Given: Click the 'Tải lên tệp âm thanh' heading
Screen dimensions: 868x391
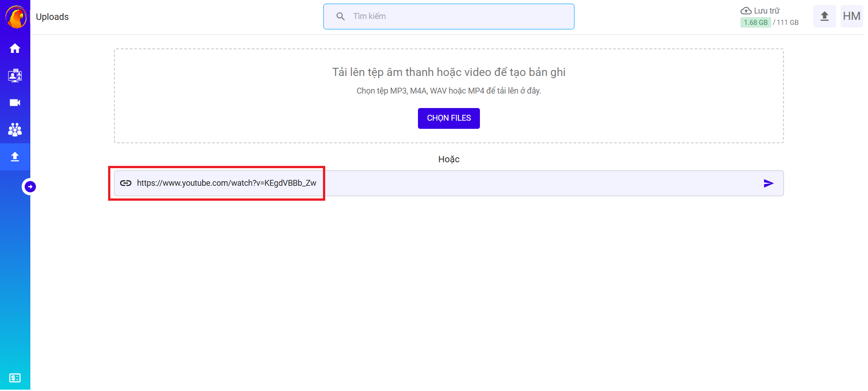Looking at the screenshot, I should pyautogui.click(x=449, y=72).
